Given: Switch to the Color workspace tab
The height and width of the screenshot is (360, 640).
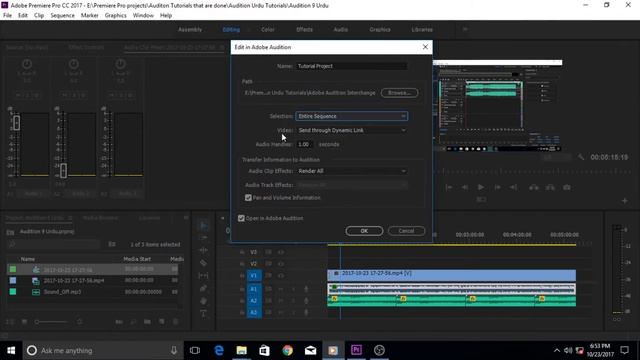Looking at the screenshot, I should point(268,29).
